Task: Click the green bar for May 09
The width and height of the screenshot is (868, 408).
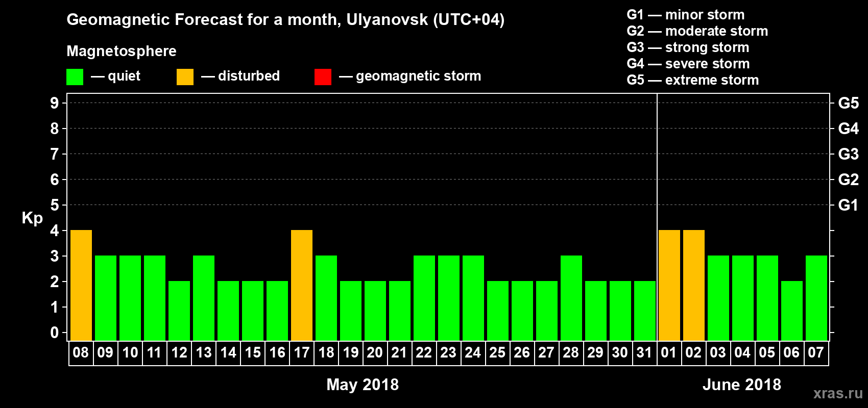Action: pyautogui.click(x=106, y=298)
